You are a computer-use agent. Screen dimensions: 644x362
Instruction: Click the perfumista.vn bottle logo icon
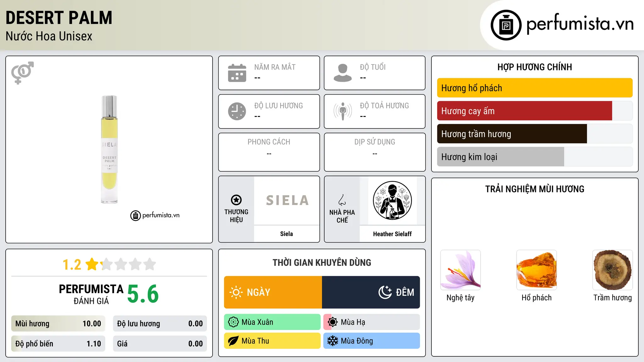[506, 25]
